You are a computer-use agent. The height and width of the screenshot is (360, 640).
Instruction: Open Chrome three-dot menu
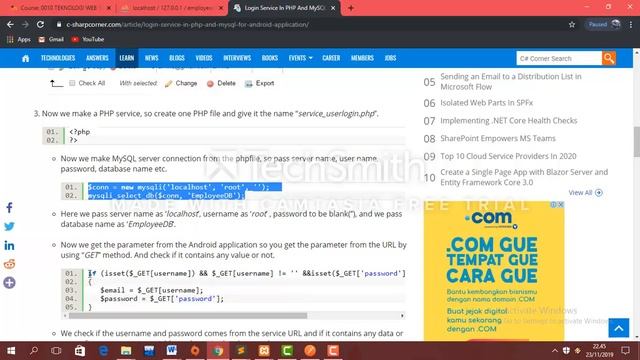(x=631, y=24)
